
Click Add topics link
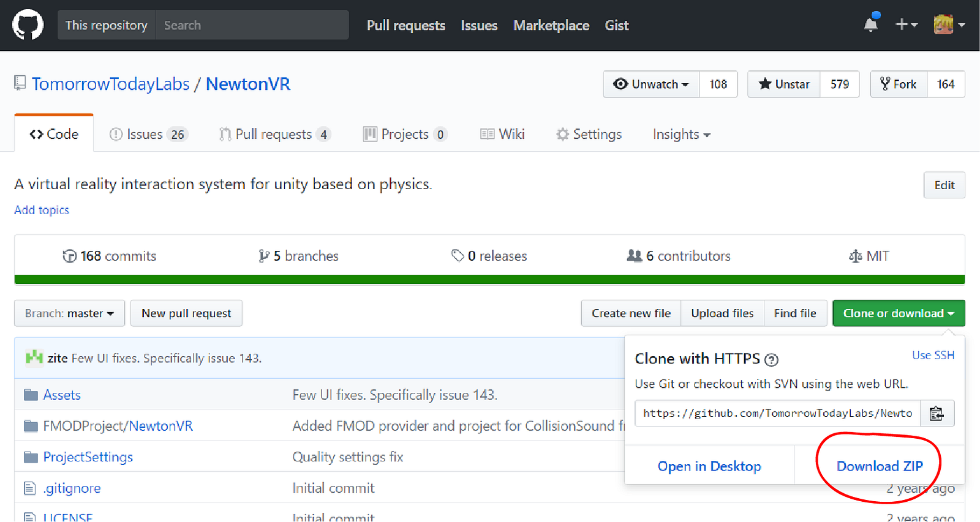(42, 210)
